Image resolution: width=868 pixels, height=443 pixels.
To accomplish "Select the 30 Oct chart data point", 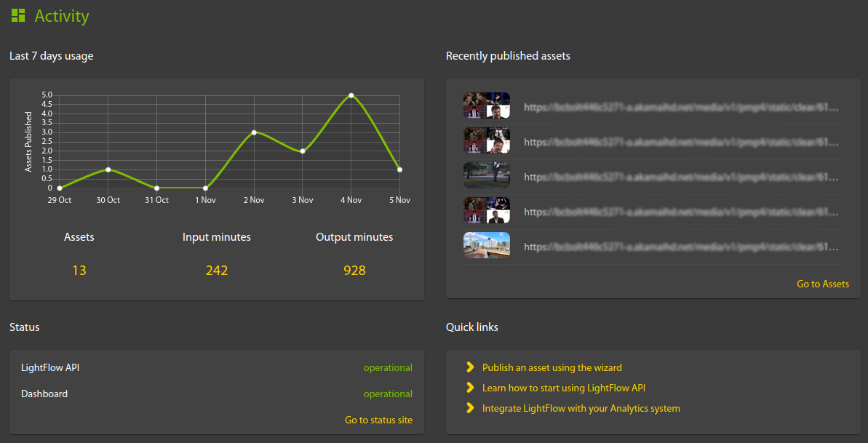I will pyautogui.click(x=108, y=169).
